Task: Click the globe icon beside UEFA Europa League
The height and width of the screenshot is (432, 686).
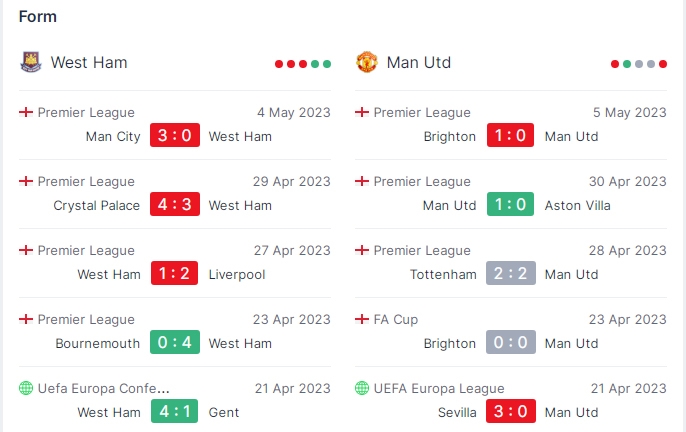Action: [362, 388]
